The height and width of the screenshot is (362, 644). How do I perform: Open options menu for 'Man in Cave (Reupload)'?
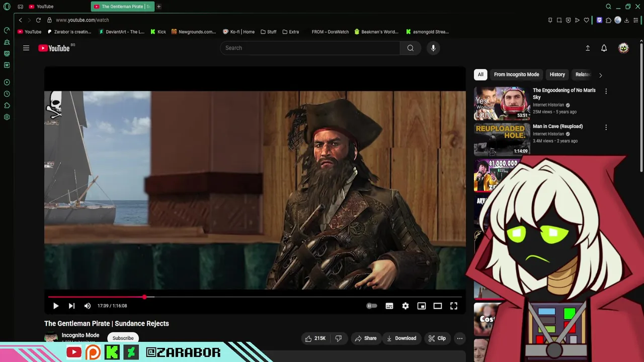(x=606, y=128)
